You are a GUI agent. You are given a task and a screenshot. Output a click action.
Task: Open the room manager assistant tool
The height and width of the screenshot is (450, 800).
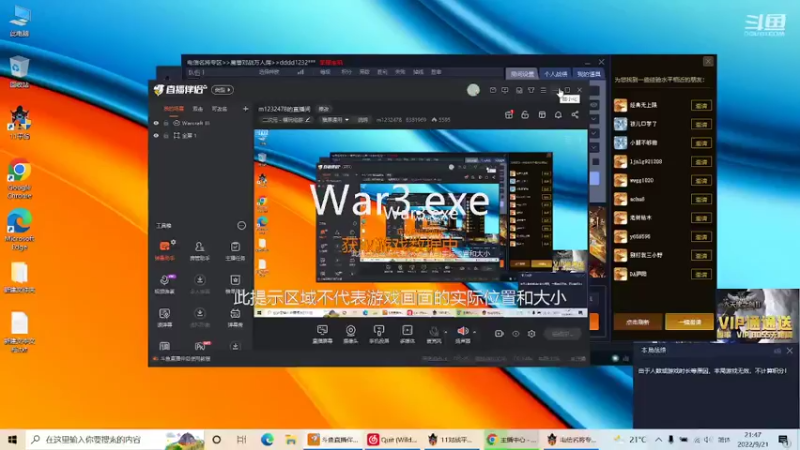tap(199, 251)
